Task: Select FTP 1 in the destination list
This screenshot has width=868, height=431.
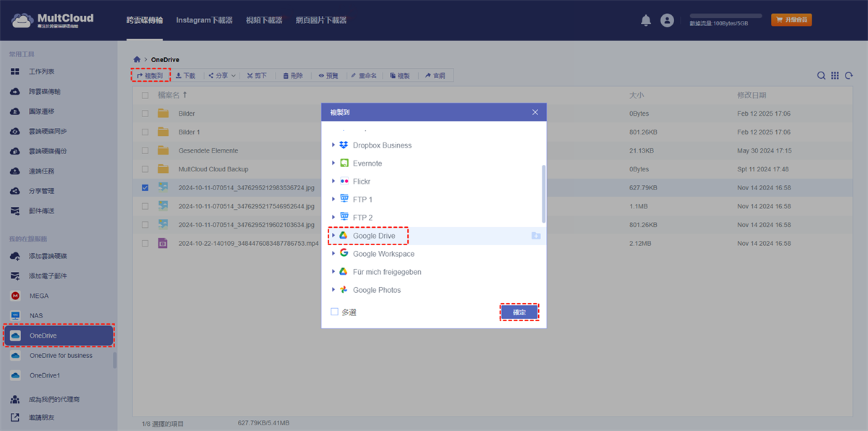Action: tap(362, 200)
